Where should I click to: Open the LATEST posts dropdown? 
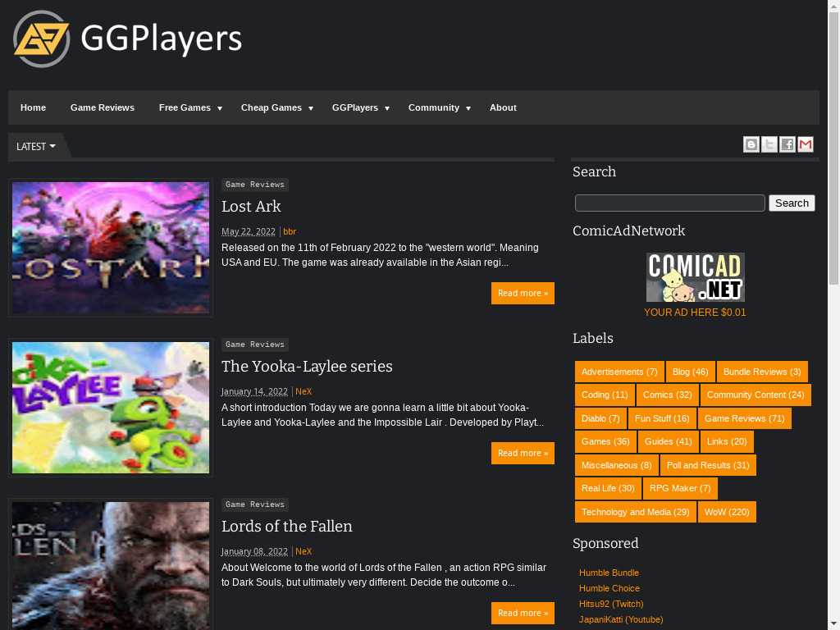36,146
